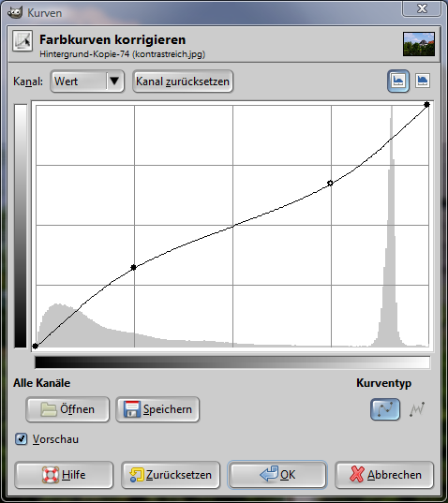The image size is (448, 503).
Task: Click the image thumbnail preview in header
Action: (419, 44)
